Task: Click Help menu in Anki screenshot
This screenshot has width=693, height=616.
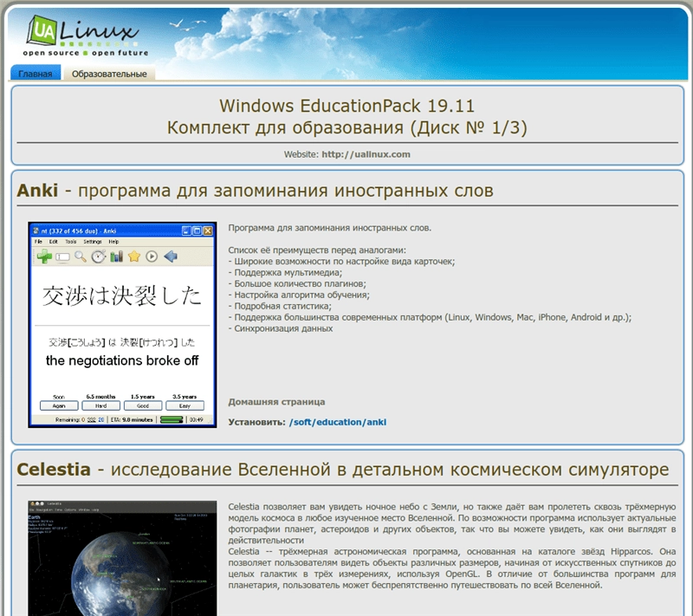Action: click(x=113, y=242)
